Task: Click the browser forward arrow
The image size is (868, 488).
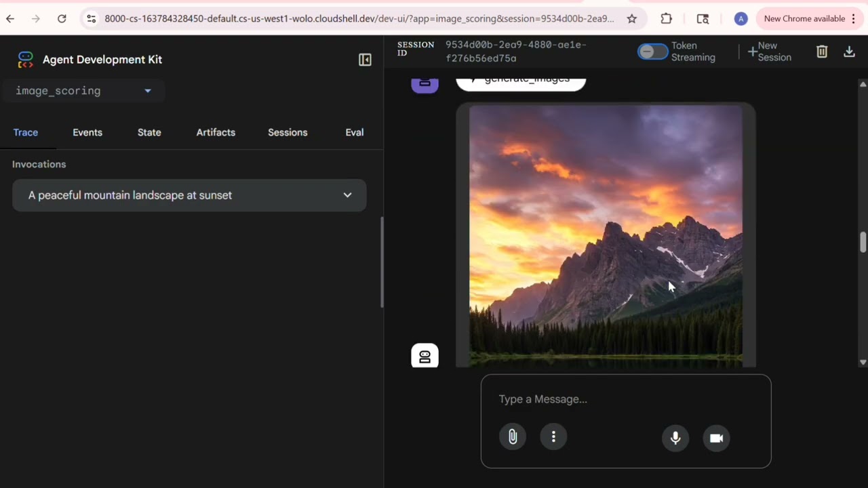Action: tap(36, 19)
